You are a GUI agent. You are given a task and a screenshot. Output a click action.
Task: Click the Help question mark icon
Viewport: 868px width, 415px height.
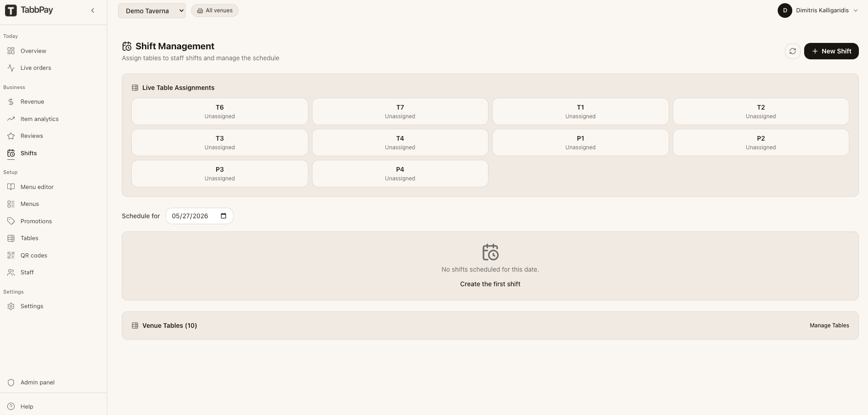(11, 406)
